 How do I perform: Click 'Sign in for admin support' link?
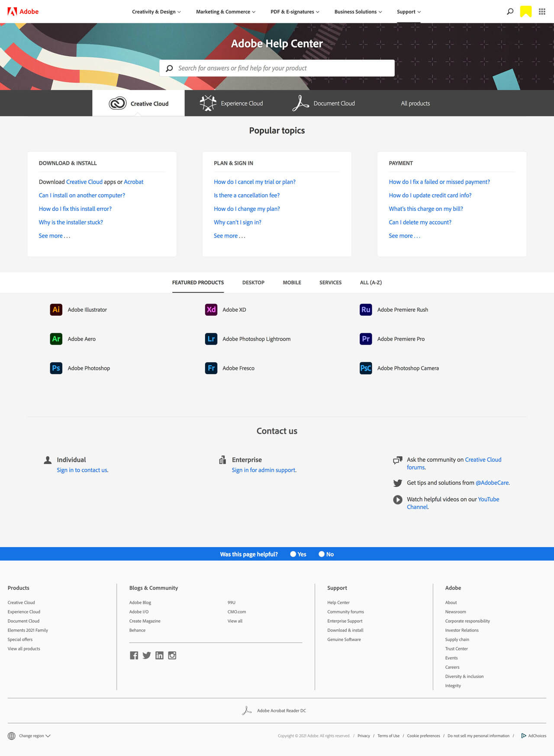[264, 470]
